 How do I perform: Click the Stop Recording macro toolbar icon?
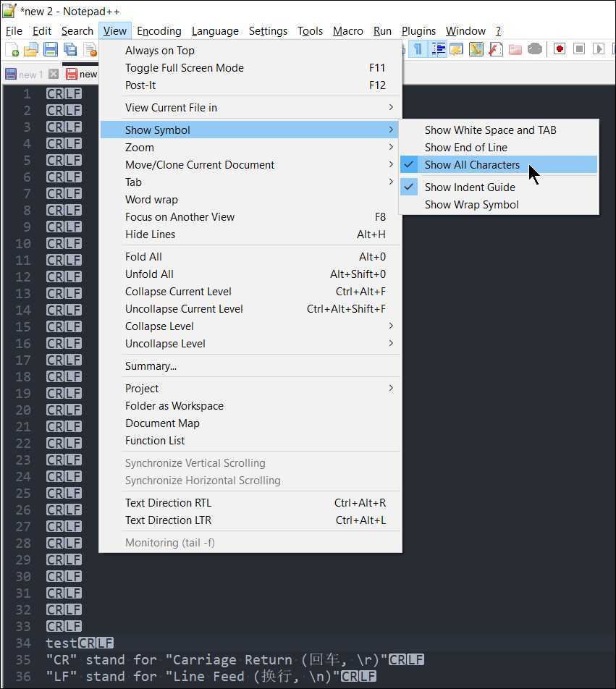point(579,49)
